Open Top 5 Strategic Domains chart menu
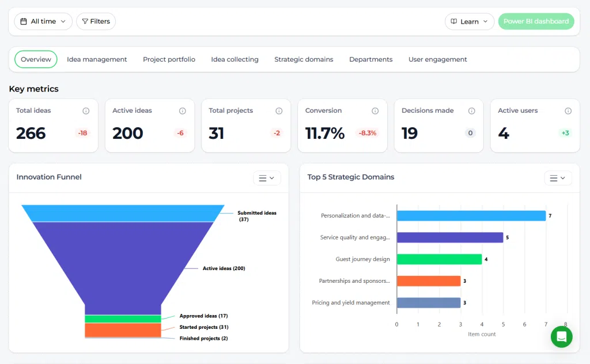The width and height of the screenshot is (590, 364). (558, 178)
